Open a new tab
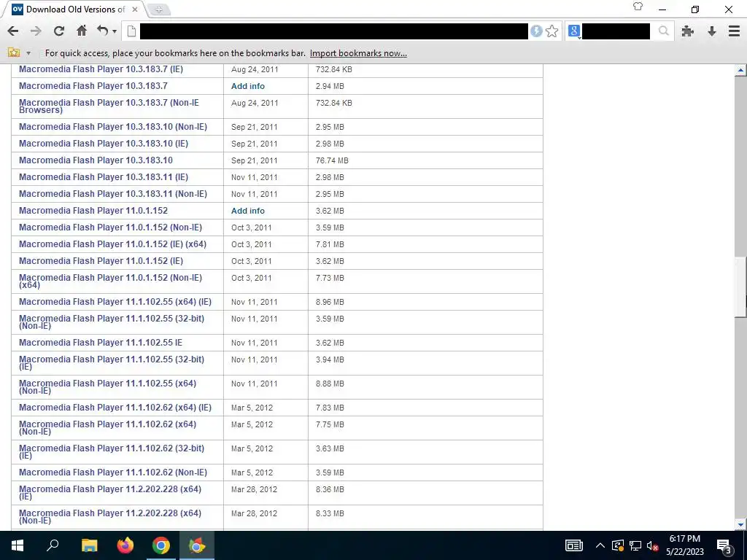This screenshot has height=560, width=747. click(x=158, y=9)
